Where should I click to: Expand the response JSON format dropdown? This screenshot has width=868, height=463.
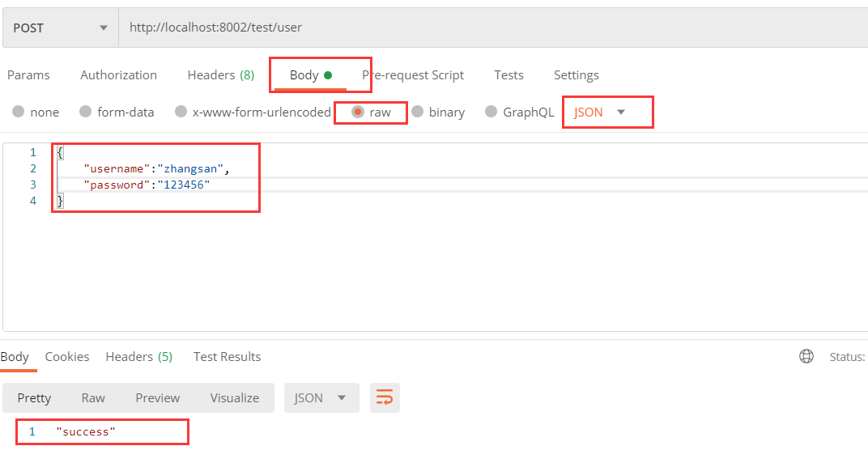pos(321,397)
